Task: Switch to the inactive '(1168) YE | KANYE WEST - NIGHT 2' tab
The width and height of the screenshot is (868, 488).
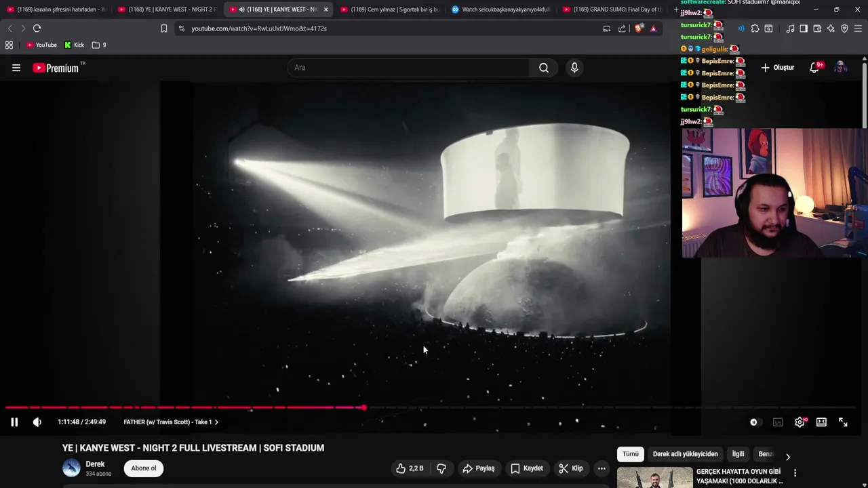Action: click(166, 9)
